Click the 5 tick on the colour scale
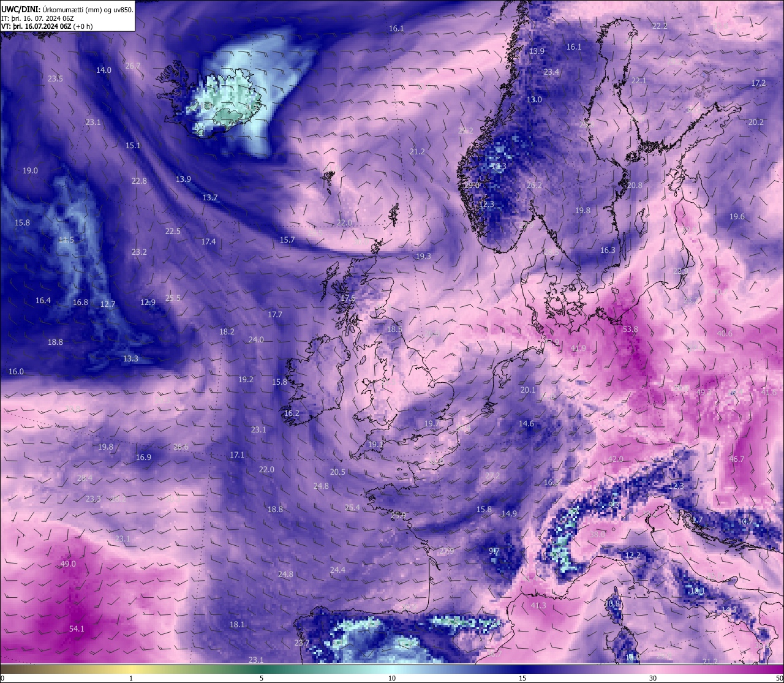This screenshot has height=683, width=784. point(262,678)
